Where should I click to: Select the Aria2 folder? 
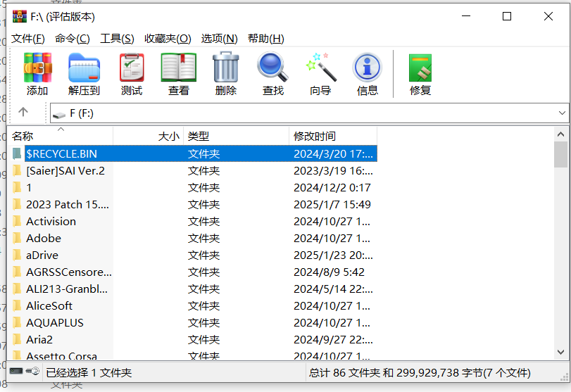coord(39,340)
